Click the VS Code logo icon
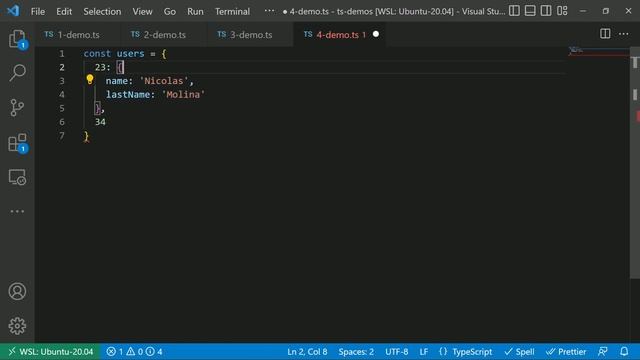This screenshot has height=360, width=640. tap(13, 11)
